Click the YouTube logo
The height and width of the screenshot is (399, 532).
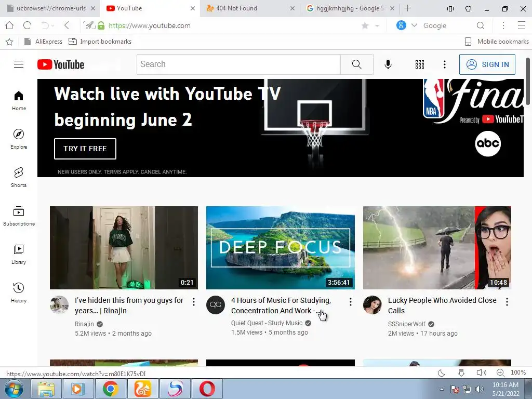click(x=61, y=64)
